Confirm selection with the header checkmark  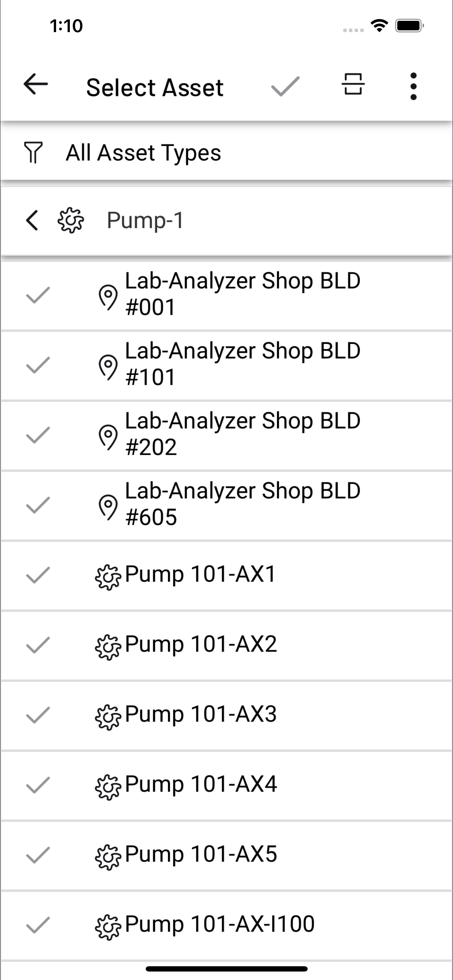pos(285,86)
